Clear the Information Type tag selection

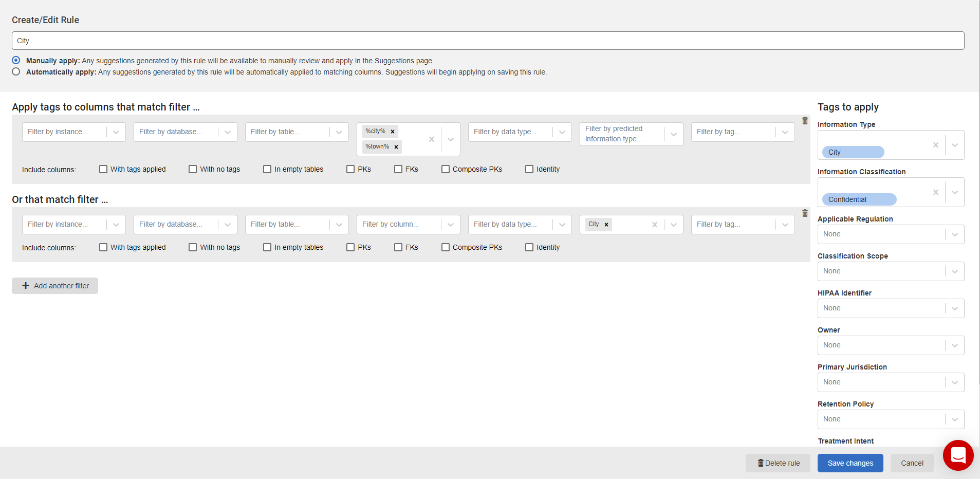click(x=935, y=145)
